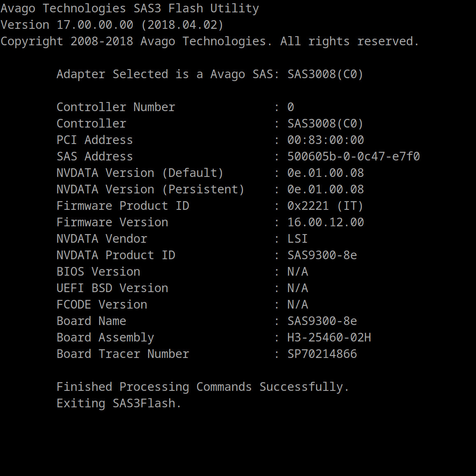Click the NVDATA Vendor value LSI
Screen dimensions: 476x476
click(x=297, y=239)
